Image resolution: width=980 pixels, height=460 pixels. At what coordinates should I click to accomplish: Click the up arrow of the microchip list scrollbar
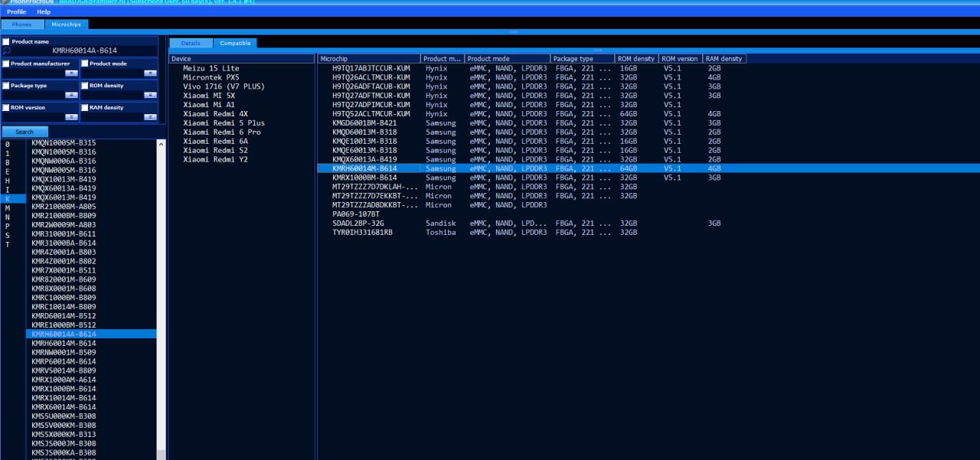pos(161,143)
